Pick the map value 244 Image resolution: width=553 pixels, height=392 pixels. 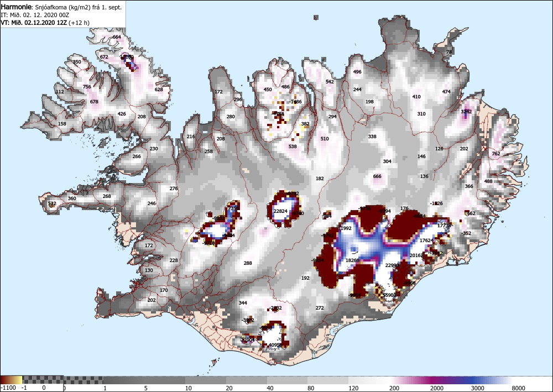point(357,90)
